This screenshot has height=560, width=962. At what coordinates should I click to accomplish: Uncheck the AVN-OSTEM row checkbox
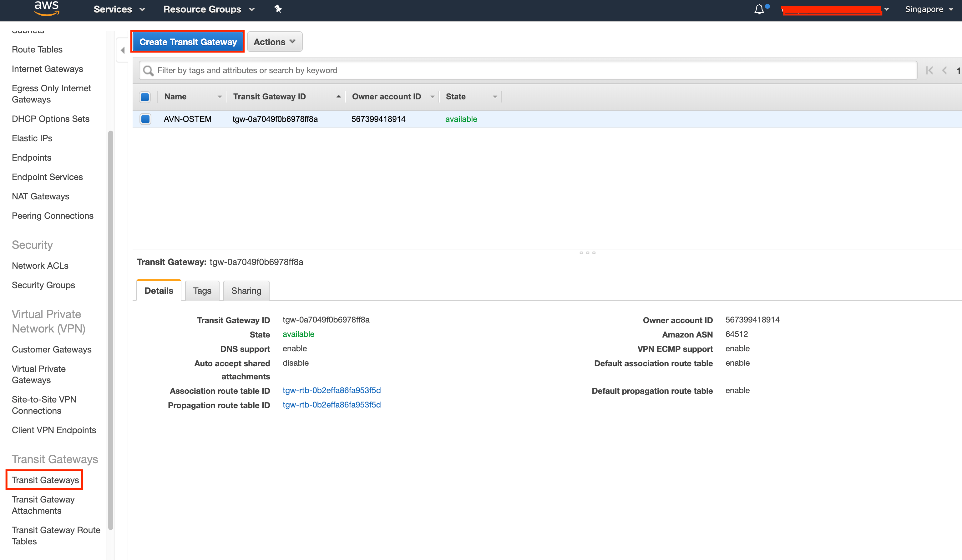(x=145, y=119)
